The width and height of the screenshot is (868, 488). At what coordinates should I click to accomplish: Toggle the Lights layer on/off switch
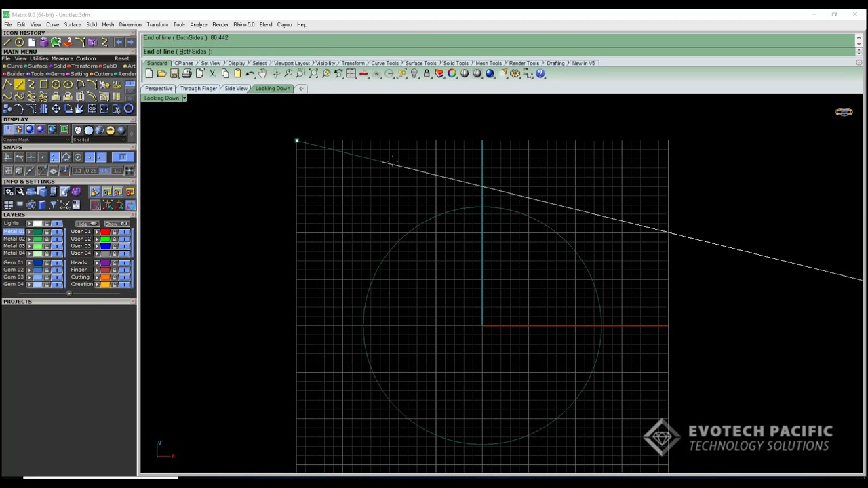(57, 223)
